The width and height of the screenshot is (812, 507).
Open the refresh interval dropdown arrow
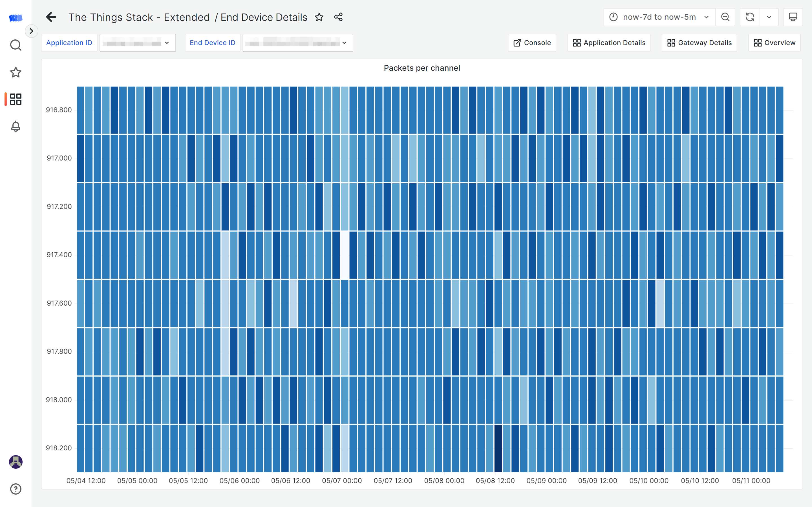(x=769, y=17)
